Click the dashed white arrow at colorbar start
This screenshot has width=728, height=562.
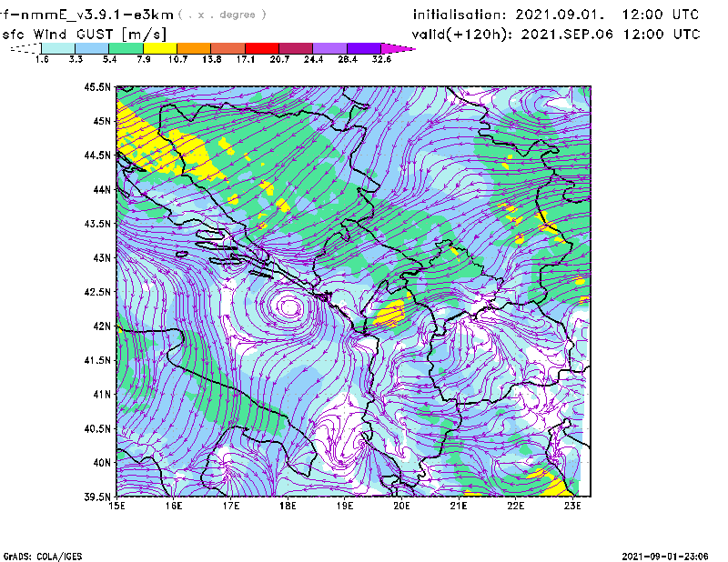click(x=25, y=48)
